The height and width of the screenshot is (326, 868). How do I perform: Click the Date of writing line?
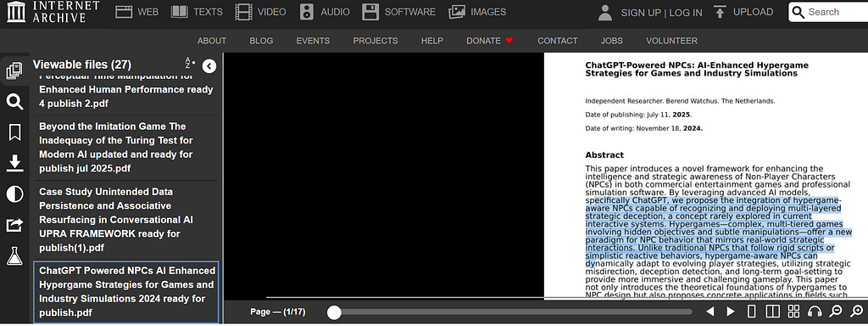644,129
